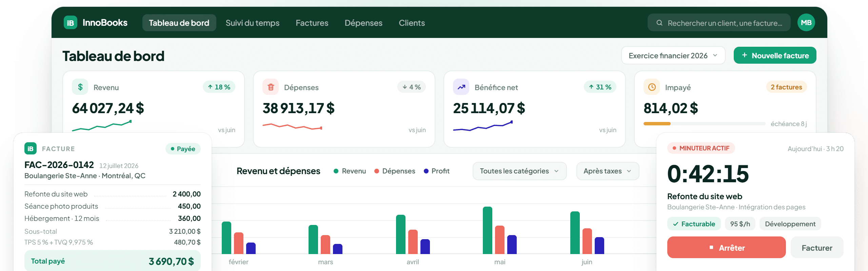Click the Boulangerie Ste-Anne · Montréal, QC text
Viewport: 868px width, 271px height.
coord(85,176)
